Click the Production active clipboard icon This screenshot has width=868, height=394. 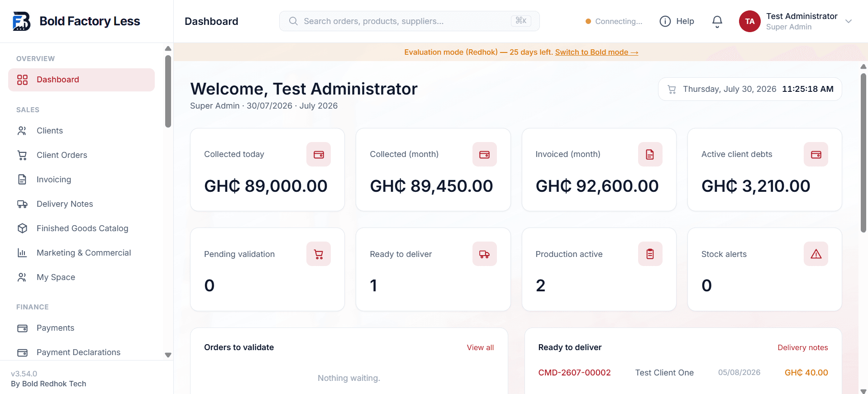coord(650,254)
